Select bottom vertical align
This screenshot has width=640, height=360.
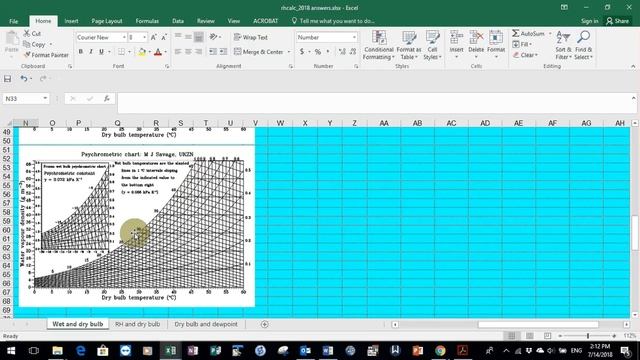[198, 37]
